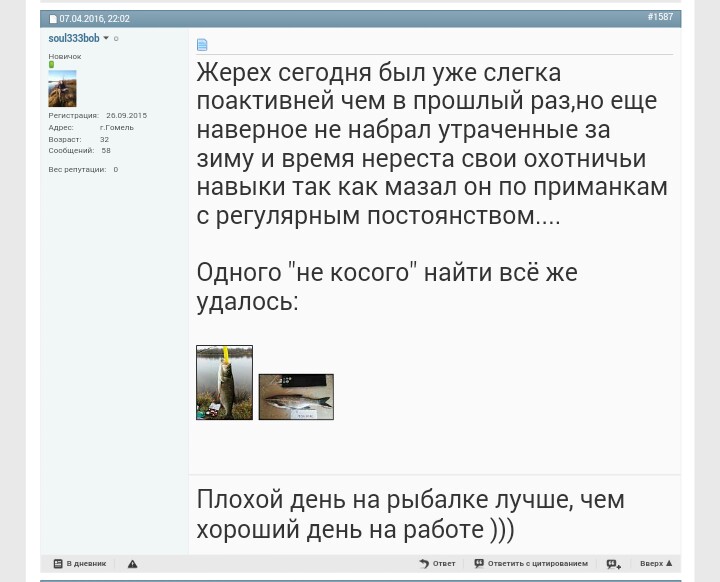Click the "В дневник" blog button
Image resolution: width=720 pixels, height=582 pixels.
pyautogui.click(x=86, y=564)
